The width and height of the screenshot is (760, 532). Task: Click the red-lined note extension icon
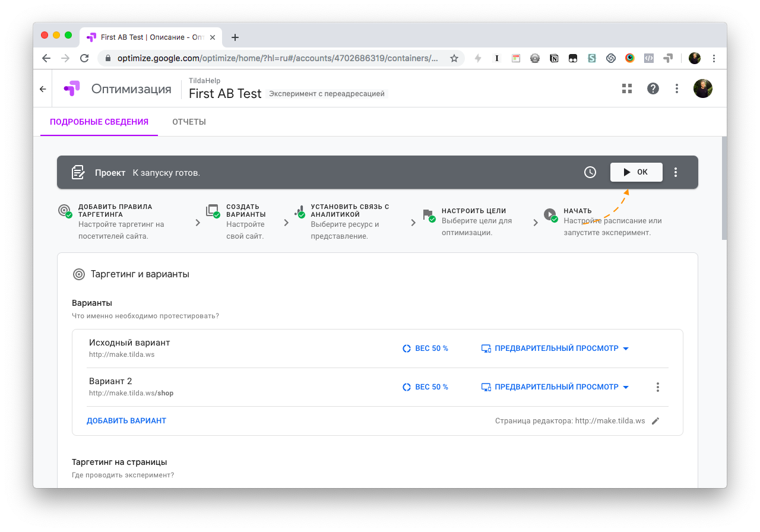tap(516, 58)
